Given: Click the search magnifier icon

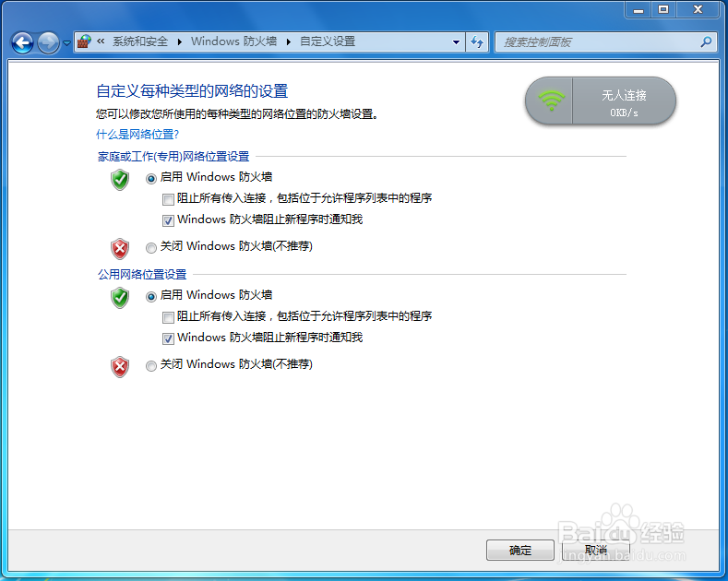Looking at the screenshot, I should coord(706,41).
